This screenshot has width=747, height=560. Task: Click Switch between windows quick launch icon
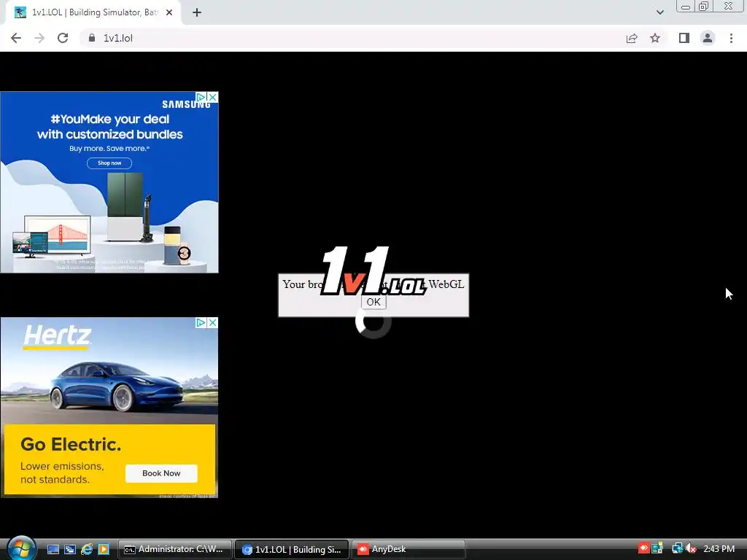pyautogui.click(x=70, y=549)
